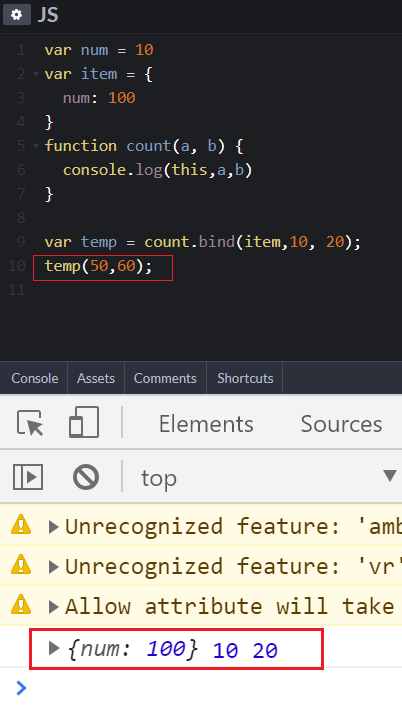
Task: Show the console sidebar icon
Action: coord(28,477)
